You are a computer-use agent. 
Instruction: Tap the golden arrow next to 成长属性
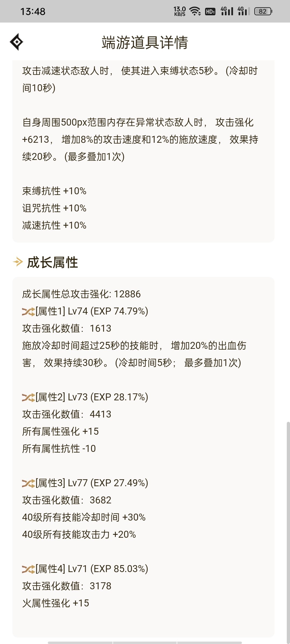click(x=18, y=262)
